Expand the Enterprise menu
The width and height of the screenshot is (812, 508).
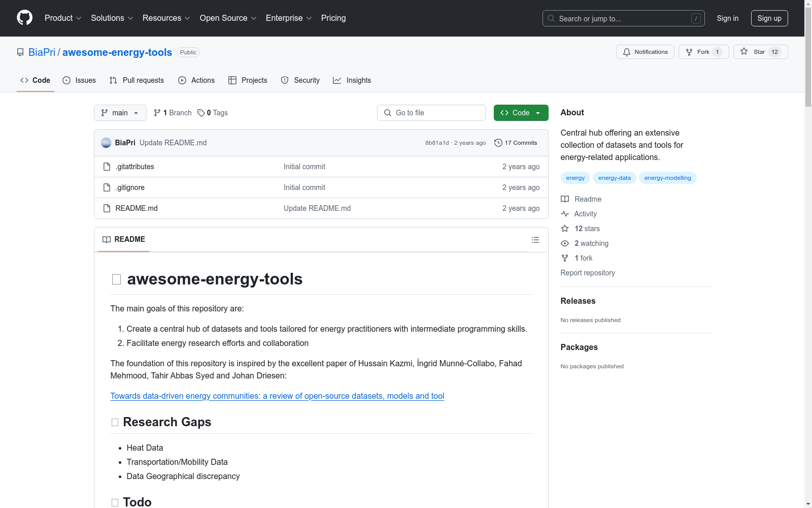tap(289, 18)
